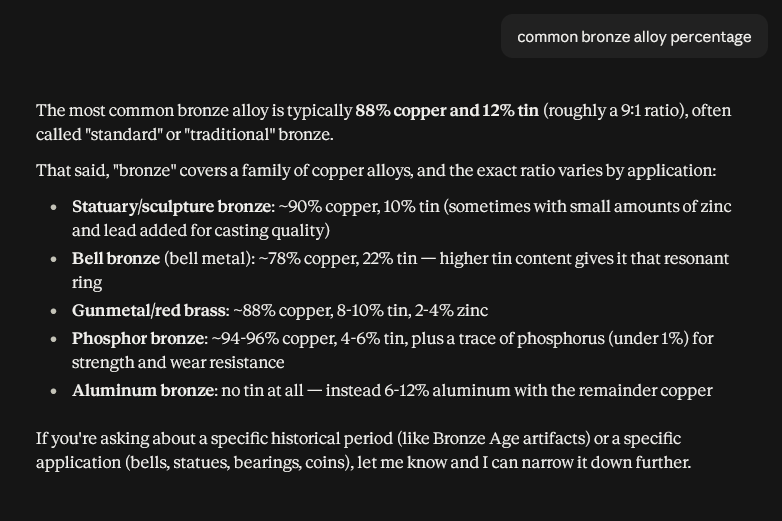This screenshot has width=782, height=521.
Task: Click the bullet point beside Bell bronze
Action: point(53,259)
